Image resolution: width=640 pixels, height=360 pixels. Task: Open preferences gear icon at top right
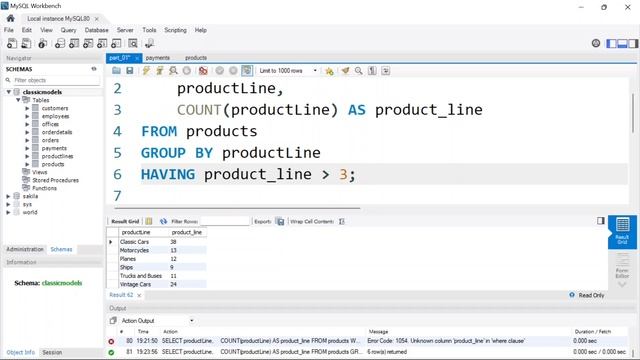click(x=596, y=43)
